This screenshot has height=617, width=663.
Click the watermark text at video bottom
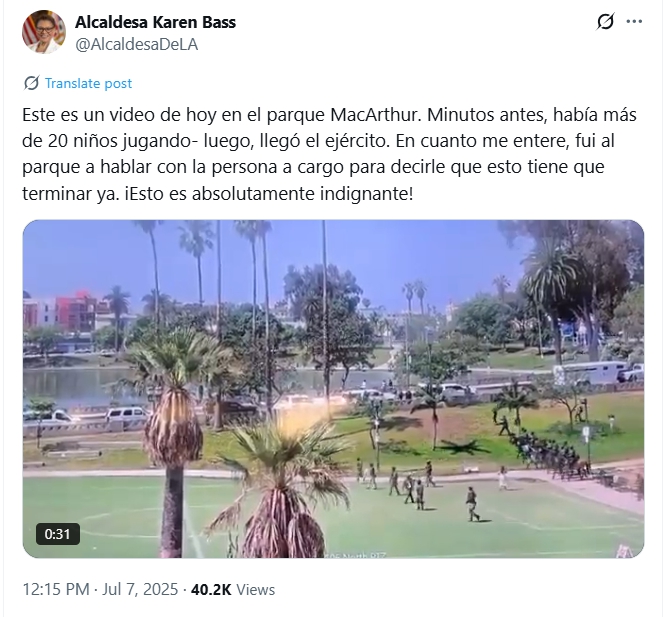[x=355, y=554]
